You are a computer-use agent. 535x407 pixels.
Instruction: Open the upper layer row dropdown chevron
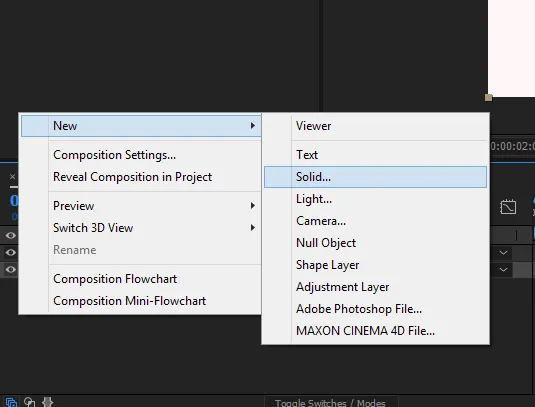503,253
